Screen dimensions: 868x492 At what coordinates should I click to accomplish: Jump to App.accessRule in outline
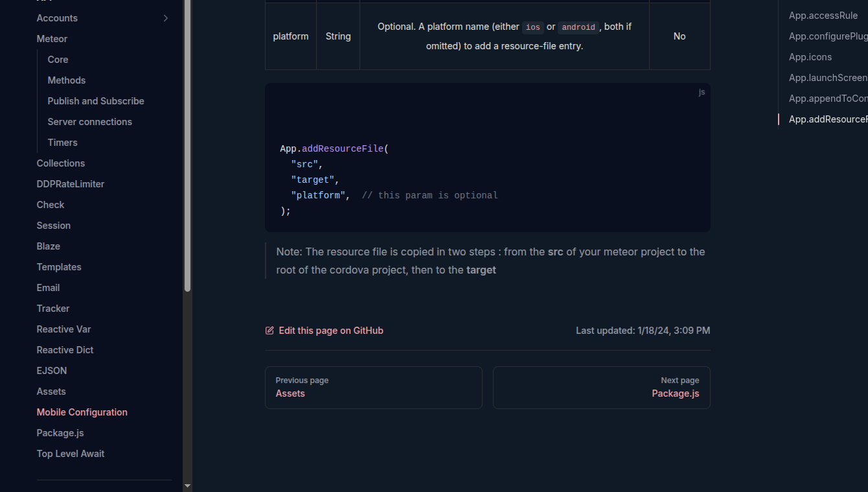tap(823, 16)
